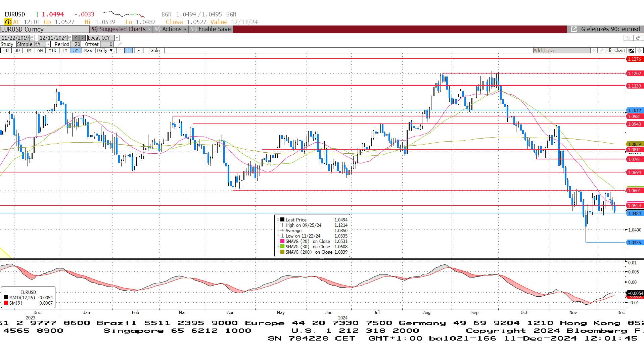Click the Table view button
This screenshot has width=644, height=357.
point(154,50)
